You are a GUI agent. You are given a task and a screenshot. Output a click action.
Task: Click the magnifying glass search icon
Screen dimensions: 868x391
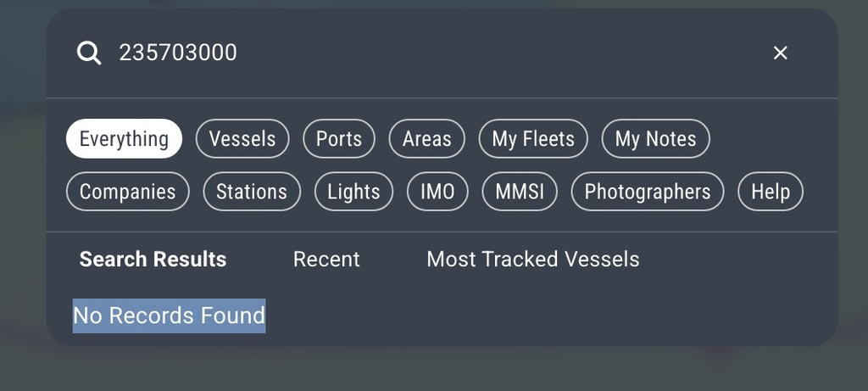pos(88,53)
